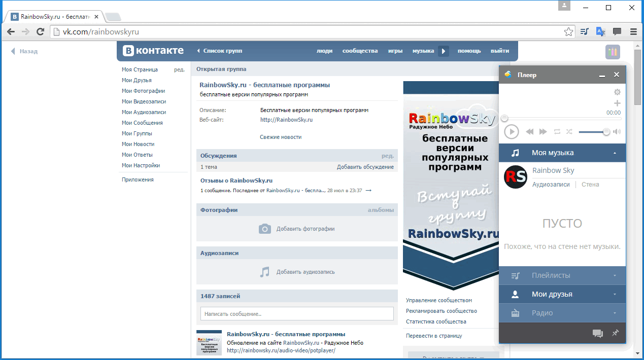Open люди in the VK header menu
Image resolution: width=644 pixels, height=360 pixels.
coord(325,51)
